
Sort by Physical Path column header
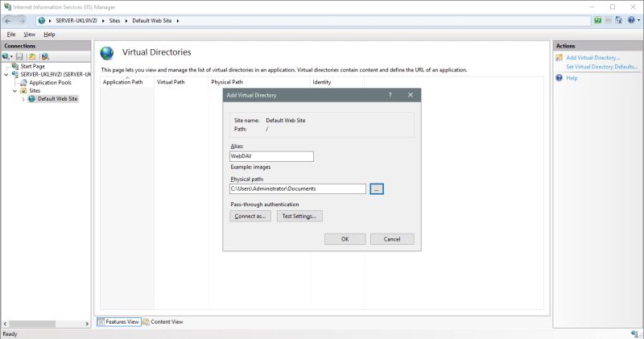pyautogui.click(x=259, y=82)
